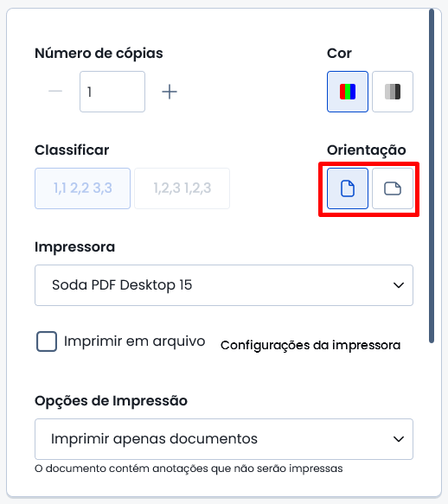Increase copies with the plus icon

click(x=170, y=92)
